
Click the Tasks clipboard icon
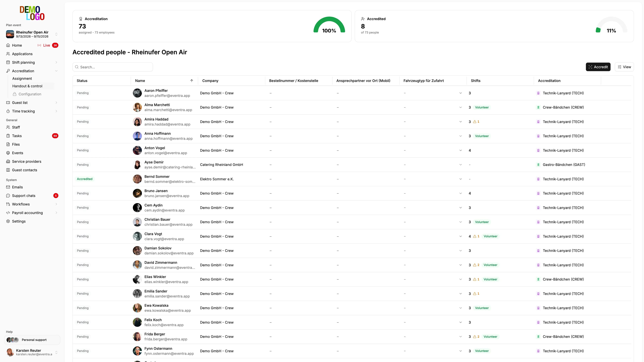[8, 136]
